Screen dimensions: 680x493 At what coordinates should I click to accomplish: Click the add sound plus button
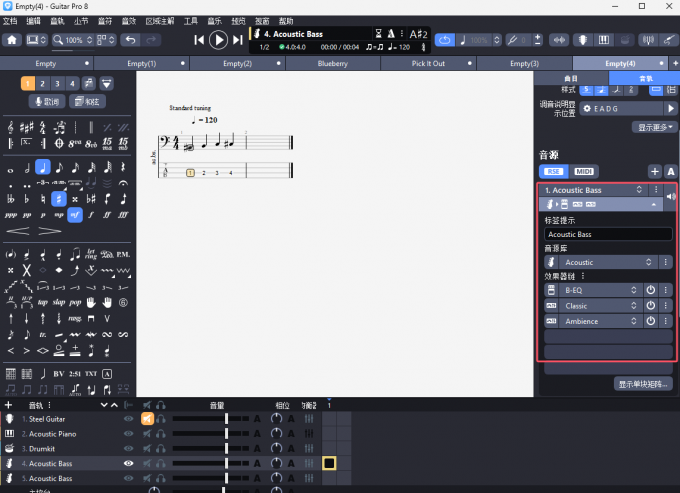655,171
